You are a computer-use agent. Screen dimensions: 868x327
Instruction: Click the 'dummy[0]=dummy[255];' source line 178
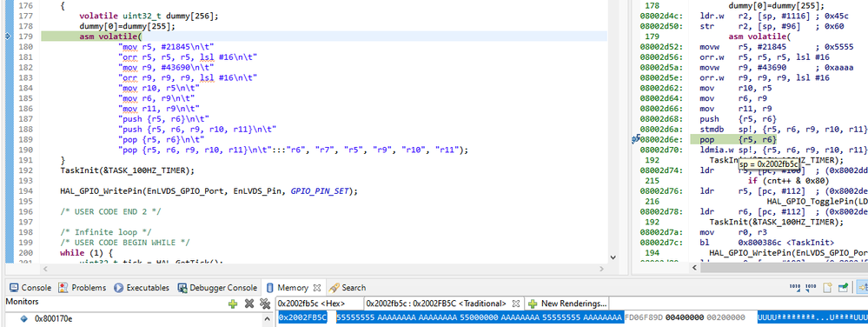[x=128, y=27]
